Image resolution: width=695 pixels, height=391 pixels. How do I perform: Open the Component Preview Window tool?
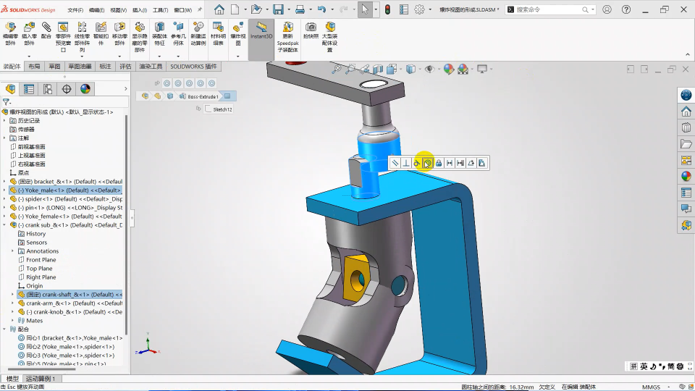point(63,27)
